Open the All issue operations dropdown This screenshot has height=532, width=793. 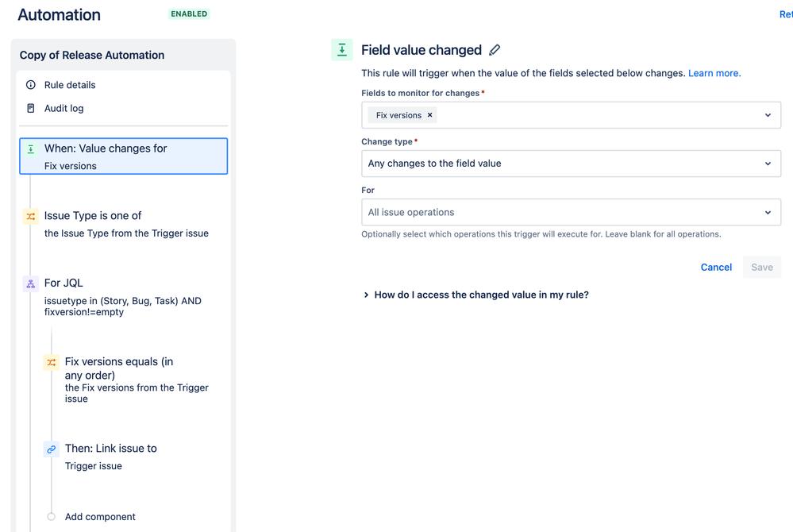[571, 212]
